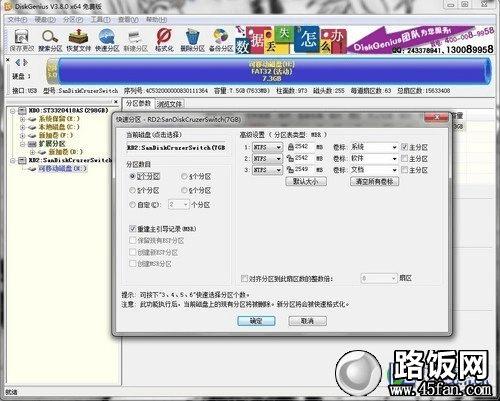Open the 查看(V) menu
This screenshot has height=401, width=500.
click(128, 20)
